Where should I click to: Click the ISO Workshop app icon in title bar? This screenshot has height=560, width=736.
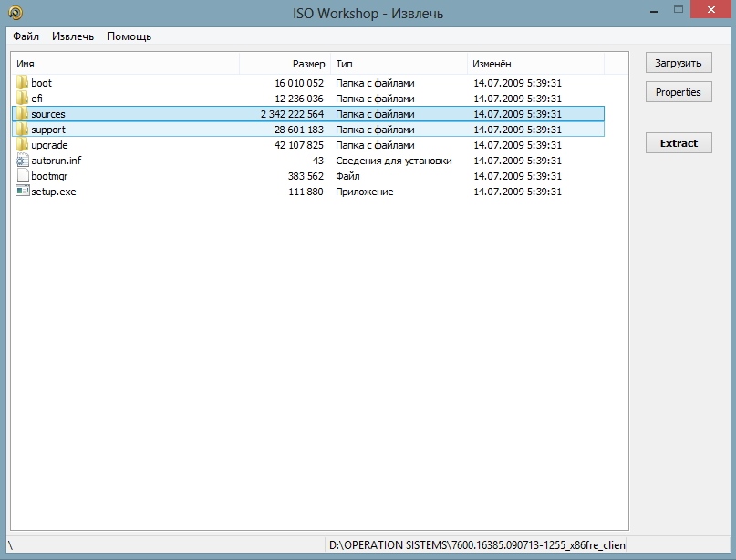[16, 13]
